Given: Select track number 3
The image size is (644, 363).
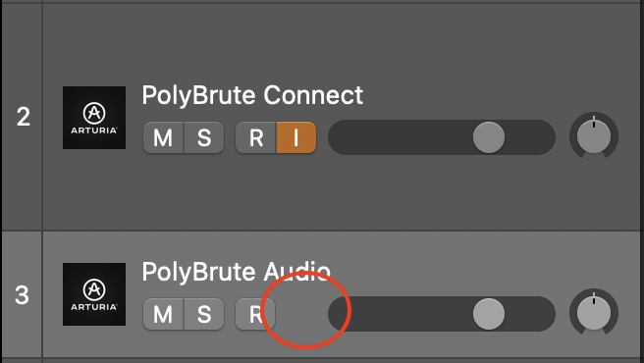Looking at the screenshot, I should [x=23, y=295].
